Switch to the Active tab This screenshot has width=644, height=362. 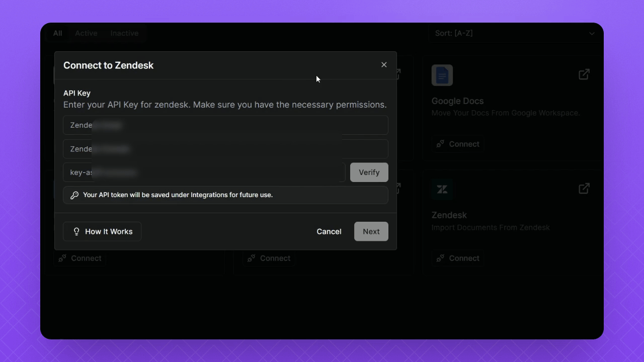(x=86, y=33)
